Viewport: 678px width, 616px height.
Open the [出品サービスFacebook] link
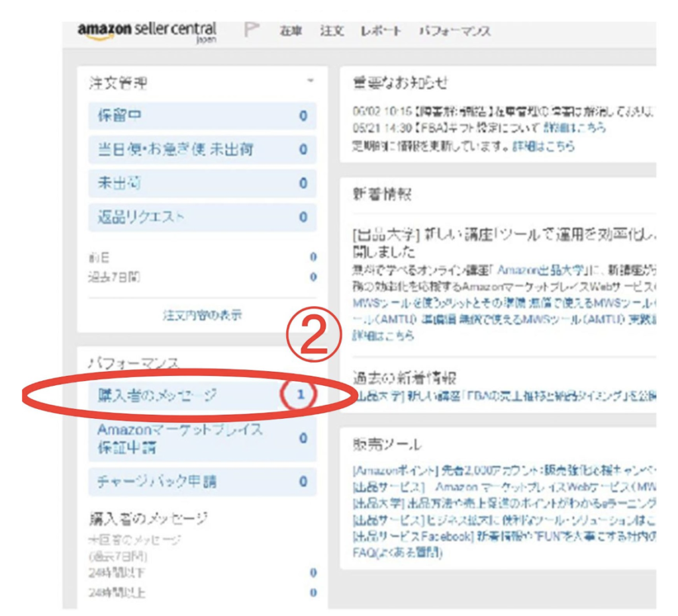pos(504,536)
